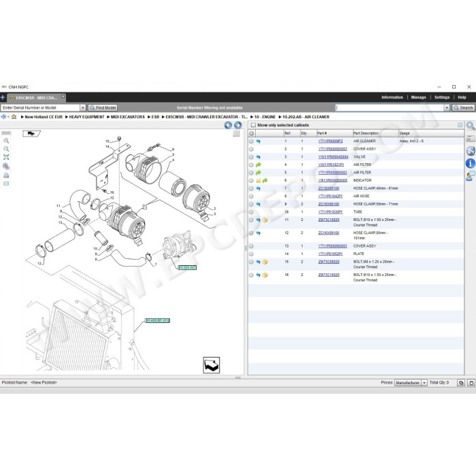
Task: Click the teal 10.400.BF callout label
Action: [x=157, y=320]
